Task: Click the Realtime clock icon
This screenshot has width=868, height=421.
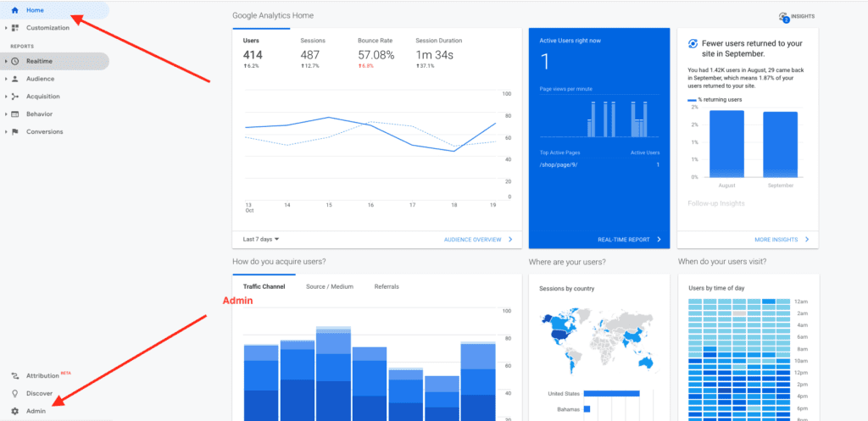Action: [15, 61]
